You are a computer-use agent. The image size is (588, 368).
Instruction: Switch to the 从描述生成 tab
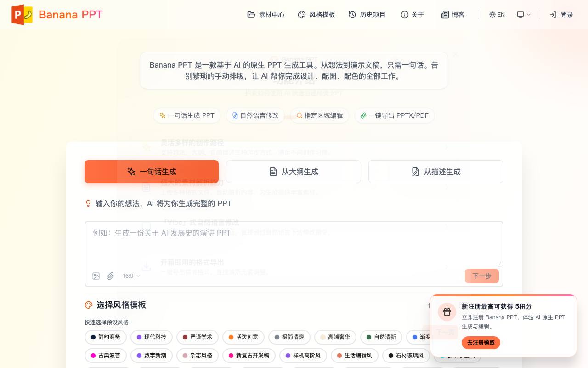[436, 172]
